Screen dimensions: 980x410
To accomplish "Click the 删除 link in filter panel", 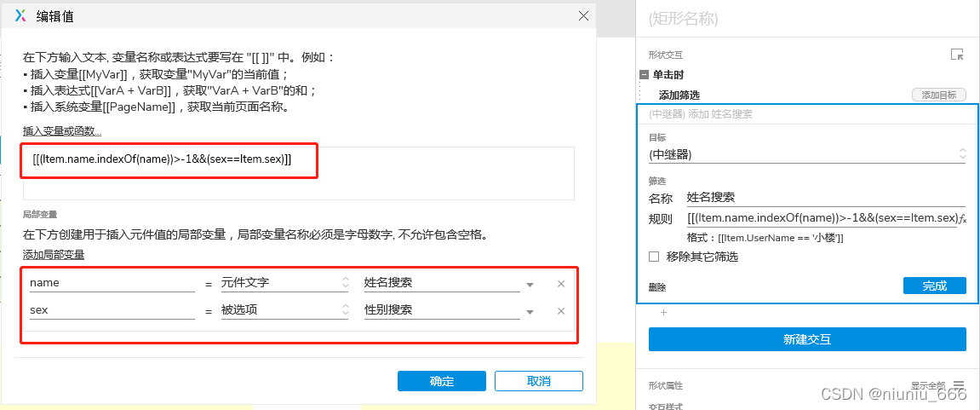I will tap(656, 288).
